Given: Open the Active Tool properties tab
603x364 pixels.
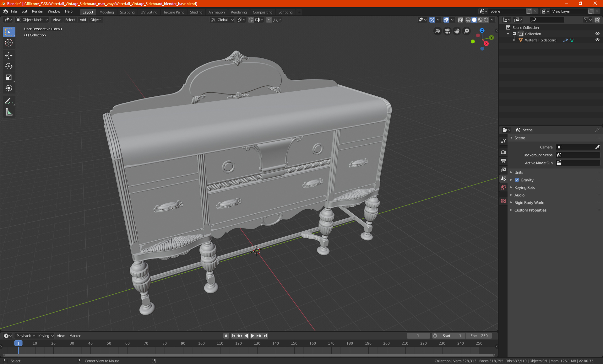Looking at the screenshot, I should pos(503,141).
